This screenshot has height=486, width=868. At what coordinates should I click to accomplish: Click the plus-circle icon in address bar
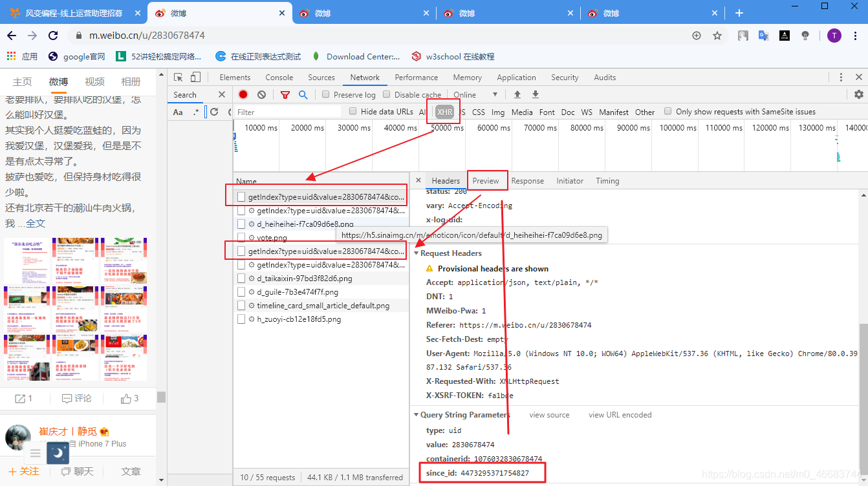pos(697,36)
